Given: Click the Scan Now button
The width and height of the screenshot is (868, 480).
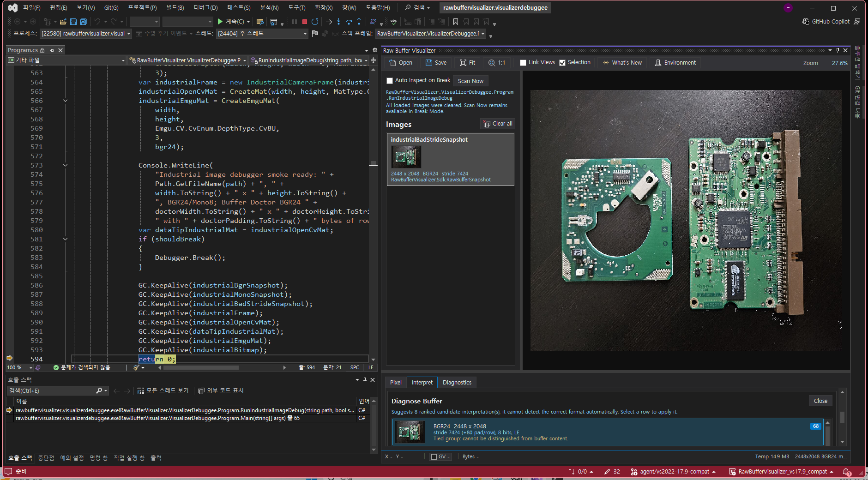Looking at the screenshot, I should click(470, 81).
